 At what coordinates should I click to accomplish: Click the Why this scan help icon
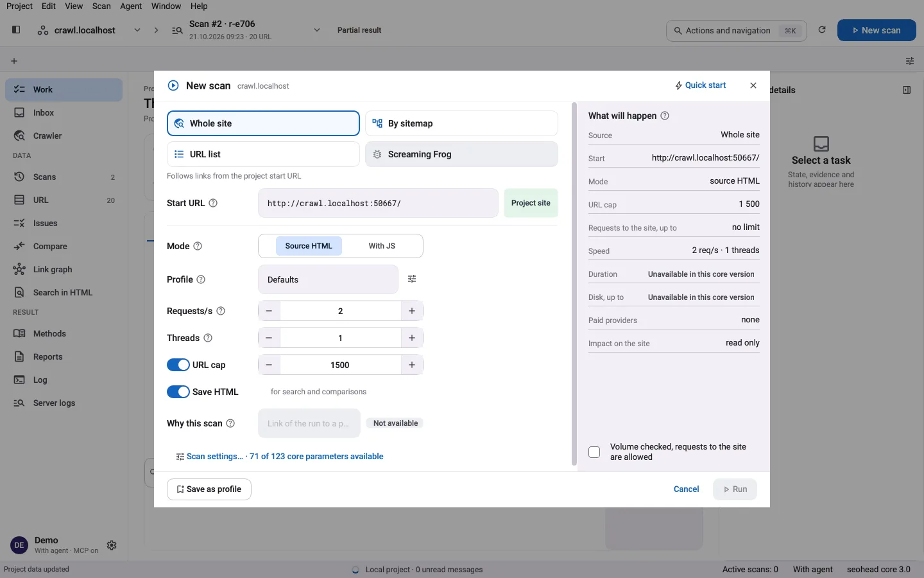pyautogui.click(x=230, y=423)
